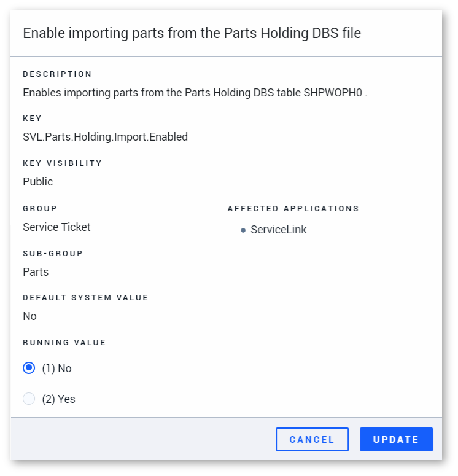Select the (2) Yes radio button
This screenshot has width=458, height=476.
tap(29, 399)
